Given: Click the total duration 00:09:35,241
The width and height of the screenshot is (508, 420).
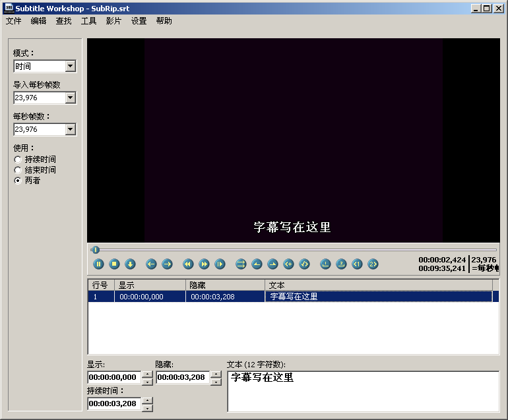Looking at the screenshot, I should [x=442, y=268].
